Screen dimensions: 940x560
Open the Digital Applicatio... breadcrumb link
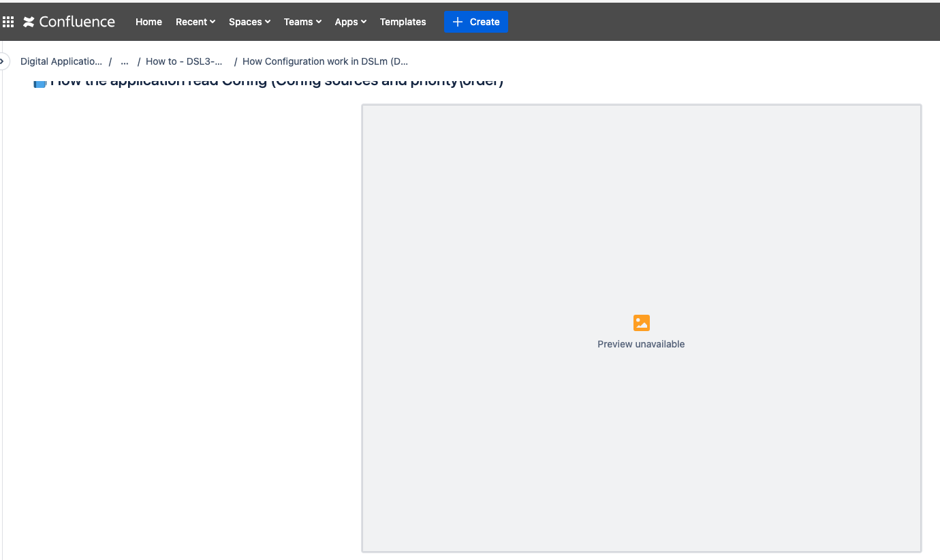[x=61, y=61]
